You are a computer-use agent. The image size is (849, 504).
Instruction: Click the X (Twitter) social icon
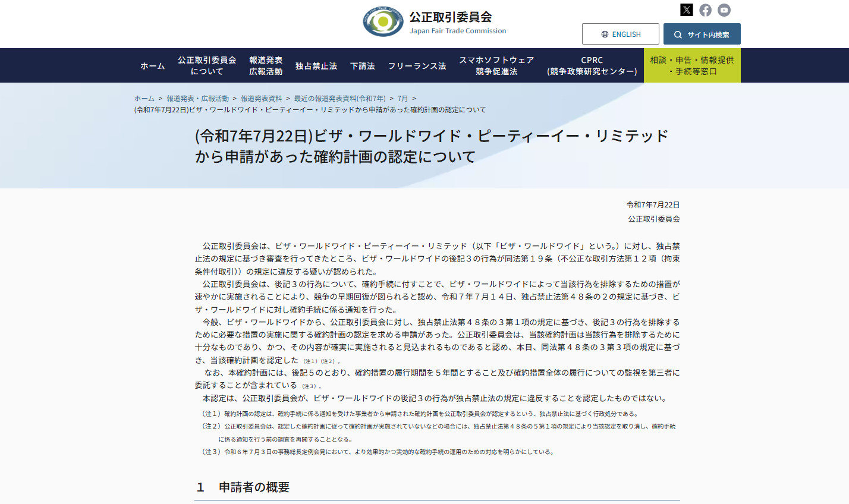pyautogui.click(x=687, y=10)
